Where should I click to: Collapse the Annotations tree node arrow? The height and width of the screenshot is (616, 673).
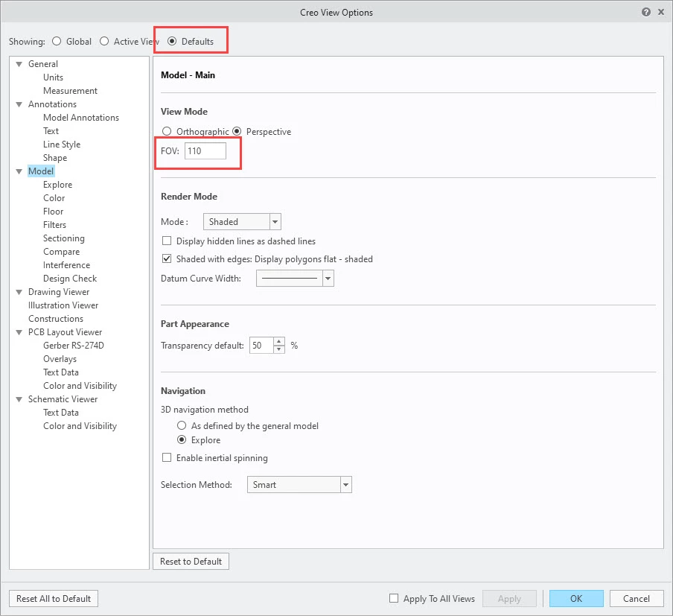coord(19,104)
